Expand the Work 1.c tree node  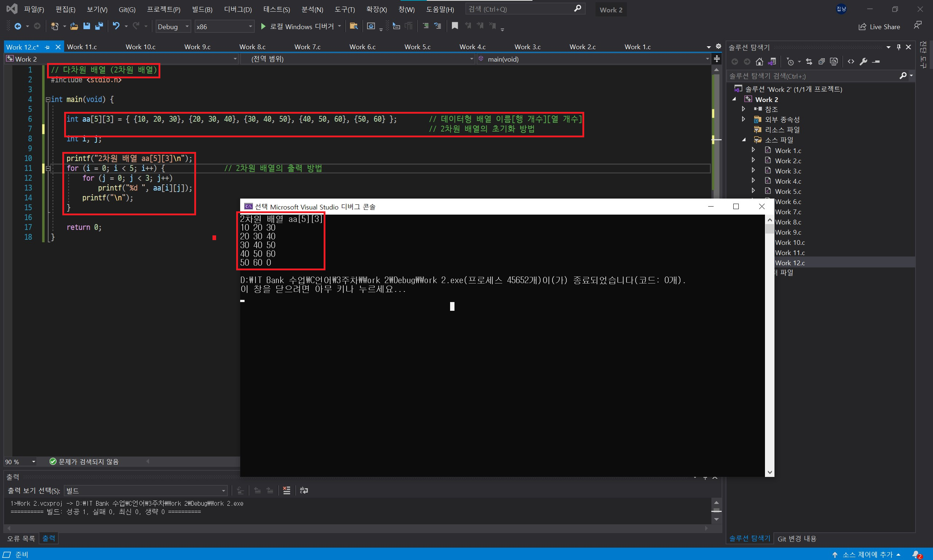coord(753,150)
